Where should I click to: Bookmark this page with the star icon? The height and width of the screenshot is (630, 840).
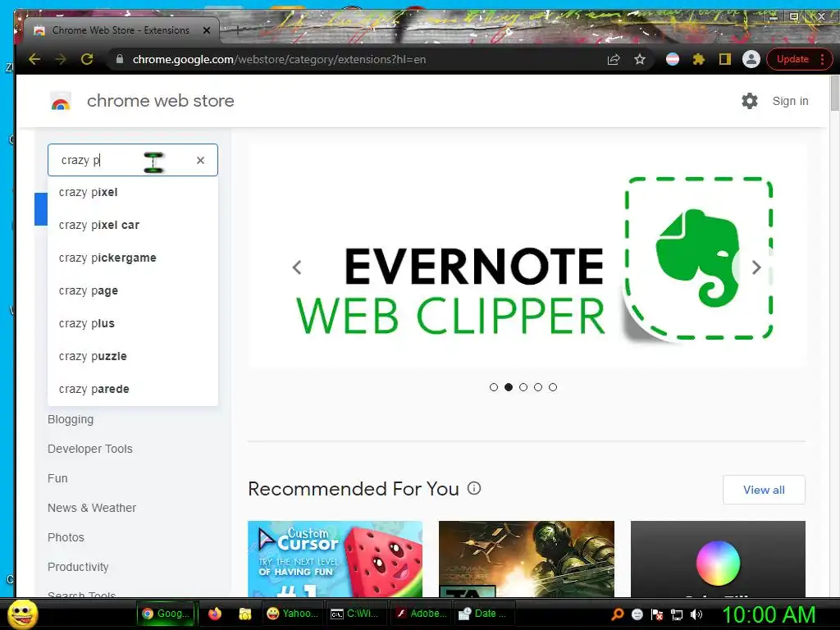coord(640,59)
